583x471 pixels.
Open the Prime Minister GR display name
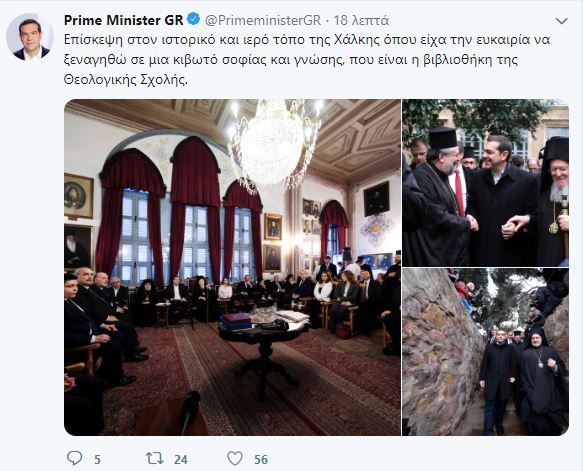[123, 20]
